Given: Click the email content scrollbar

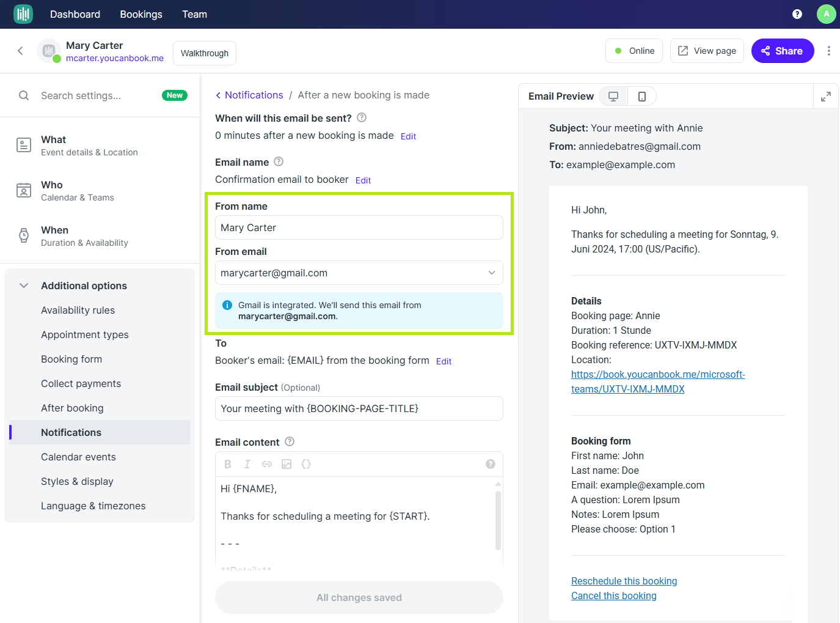Looking at the screenshot, I should pyautogui.click(x=498, y=520).
